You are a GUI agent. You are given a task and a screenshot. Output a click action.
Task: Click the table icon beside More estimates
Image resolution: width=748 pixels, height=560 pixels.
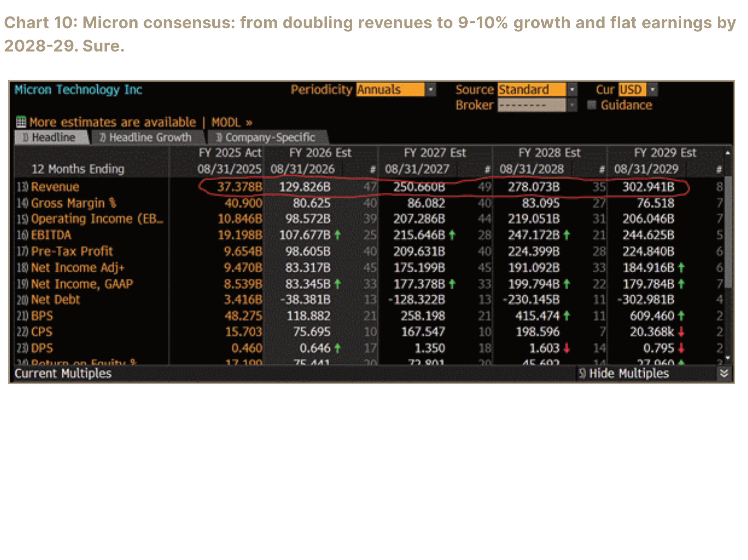pos(21,121)
